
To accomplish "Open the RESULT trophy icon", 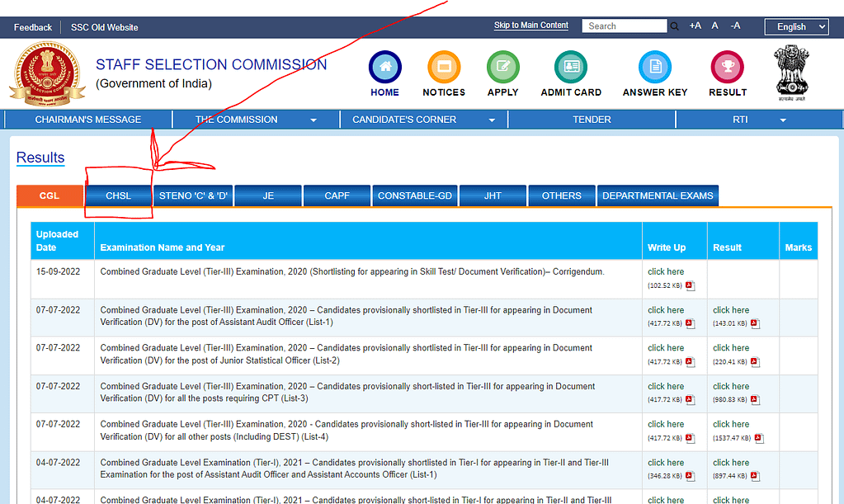I will [727, 68].
